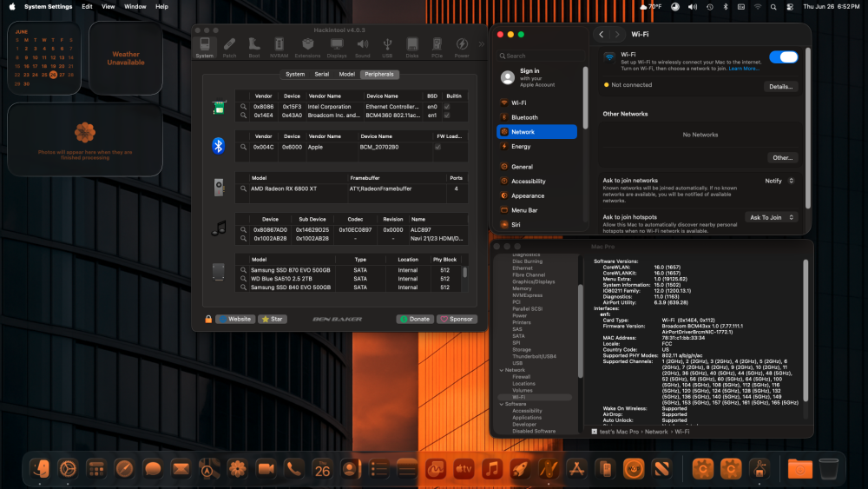
Task: Switch to the Model tab in Hackintool
Action: coord(347,74)
